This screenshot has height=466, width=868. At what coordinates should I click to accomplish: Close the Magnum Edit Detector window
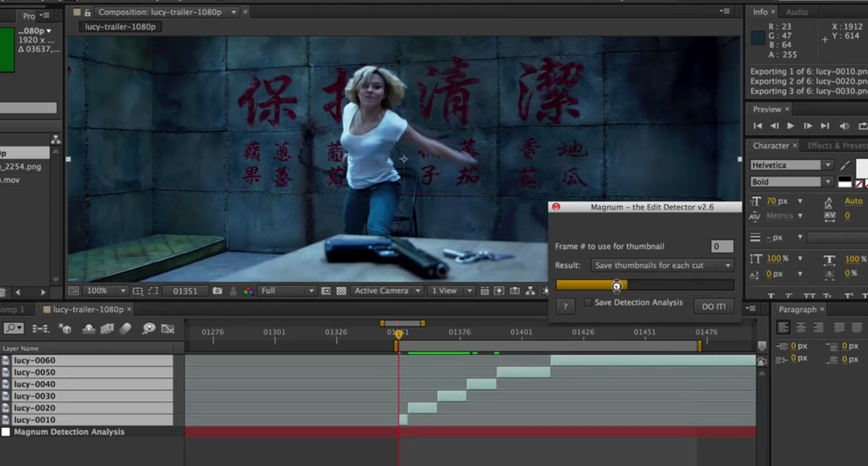(x=556, y=207)
